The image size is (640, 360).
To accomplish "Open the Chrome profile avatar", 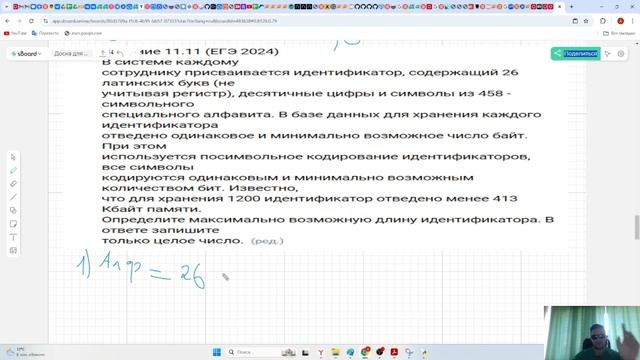I will pyautogui.click(x=620, y=21).
